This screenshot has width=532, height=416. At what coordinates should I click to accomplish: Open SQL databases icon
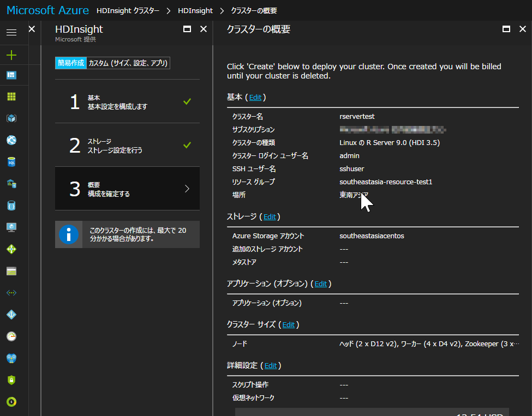[11, 162]
